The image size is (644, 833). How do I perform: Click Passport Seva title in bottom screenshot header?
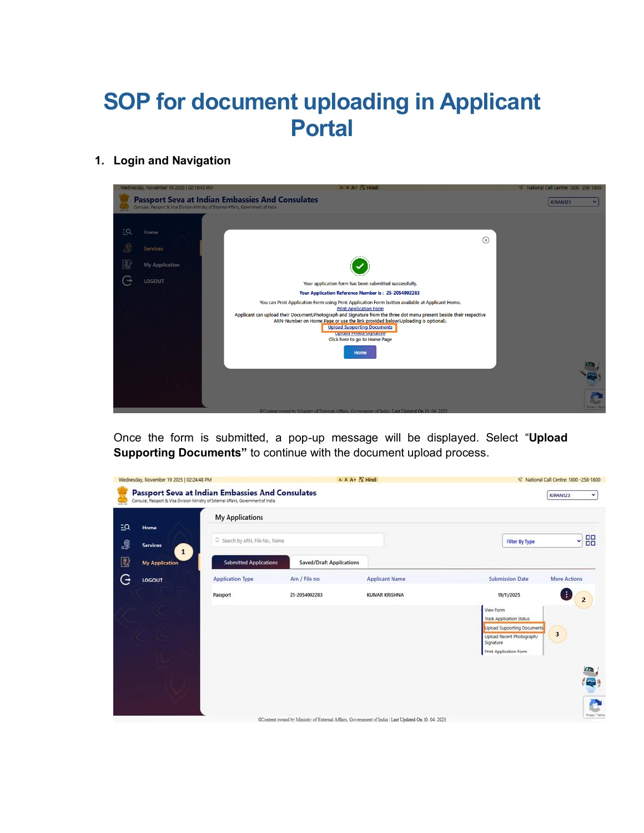click(224, 493)
